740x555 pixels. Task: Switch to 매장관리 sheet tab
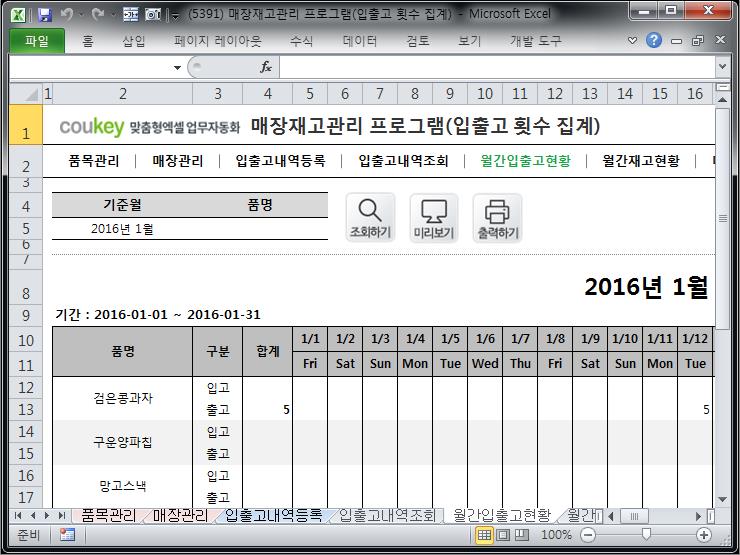pos(180,516)
